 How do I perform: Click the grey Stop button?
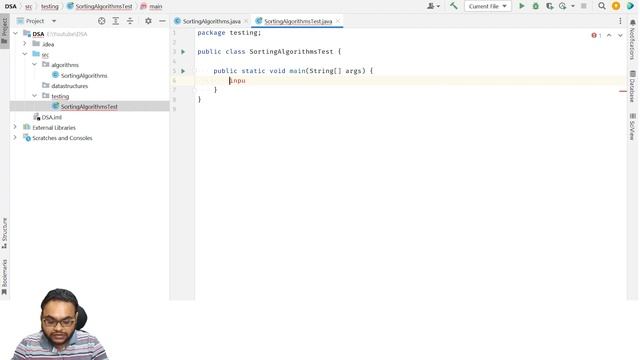pyautogui.click(x=584, y=6)
